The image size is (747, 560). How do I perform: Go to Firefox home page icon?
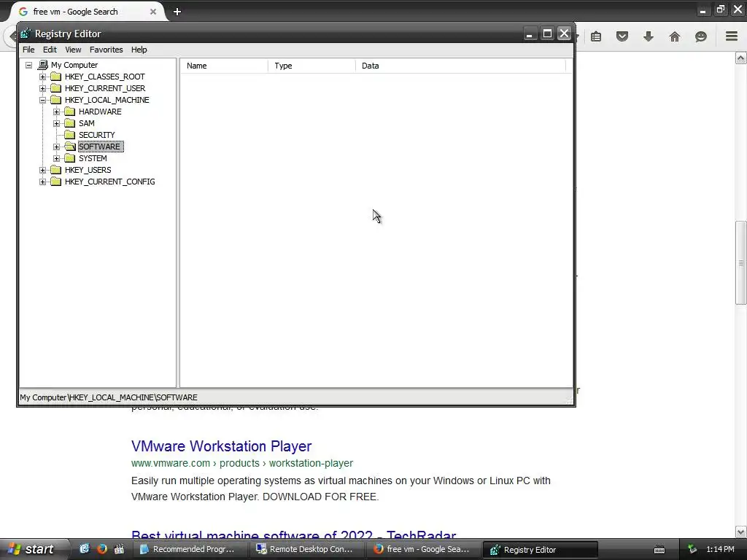[675, 36]
